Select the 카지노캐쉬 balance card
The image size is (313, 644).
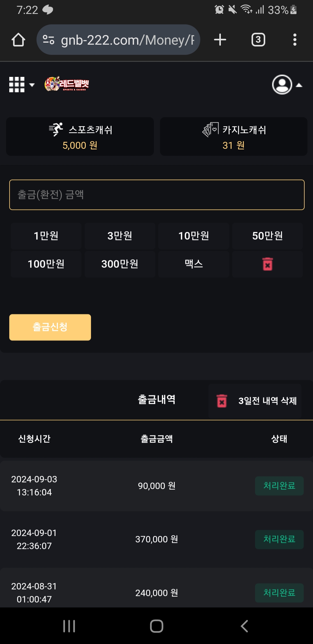pos(234,137)
